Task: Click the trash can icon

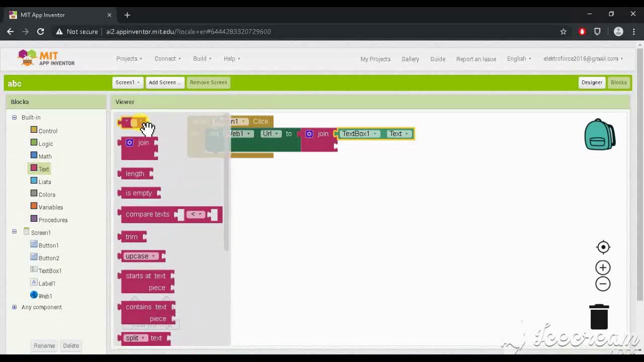Action: coord(599,317)
